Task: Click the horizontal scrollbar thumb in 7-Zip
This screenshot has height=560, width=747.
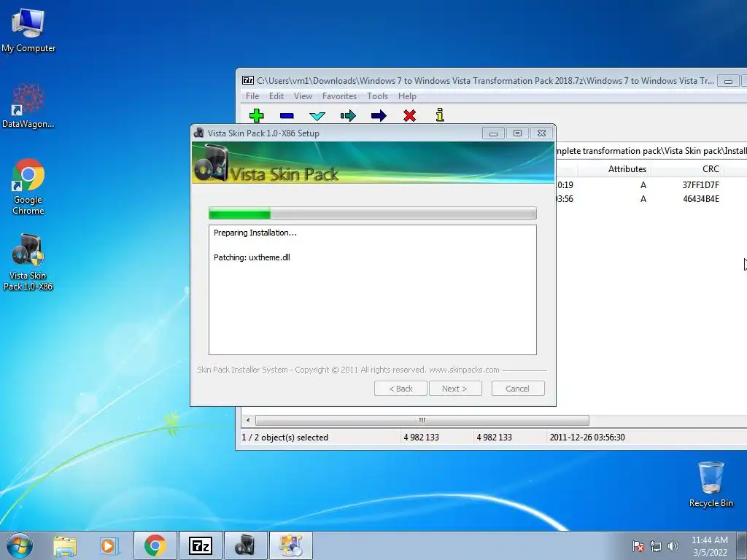Action: pos(422,421)
